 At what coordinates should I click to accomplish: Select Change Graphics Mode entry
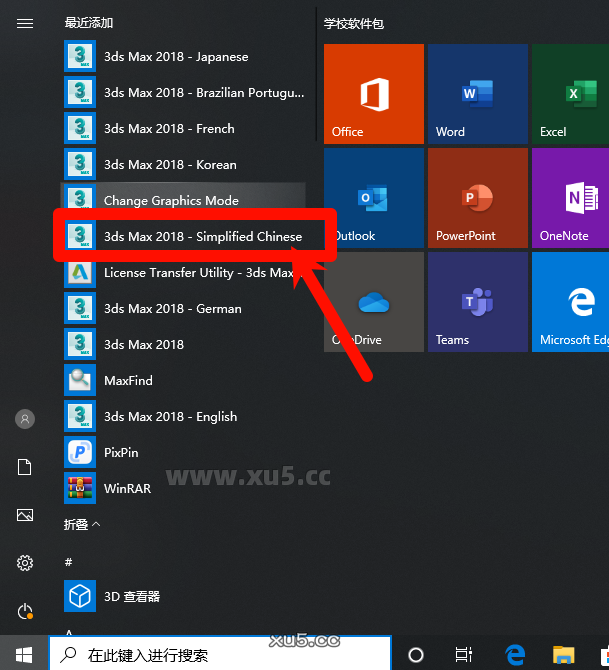[x=171, y=200]
